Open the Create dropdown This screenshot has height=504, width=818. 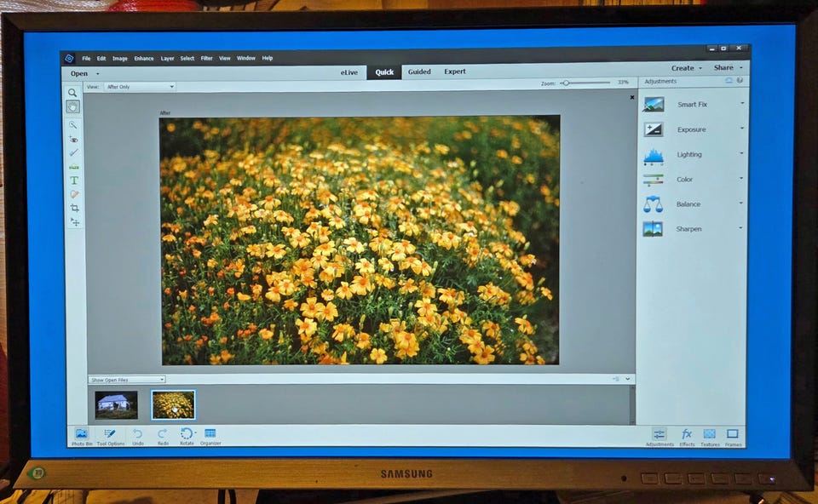point(687,68)
